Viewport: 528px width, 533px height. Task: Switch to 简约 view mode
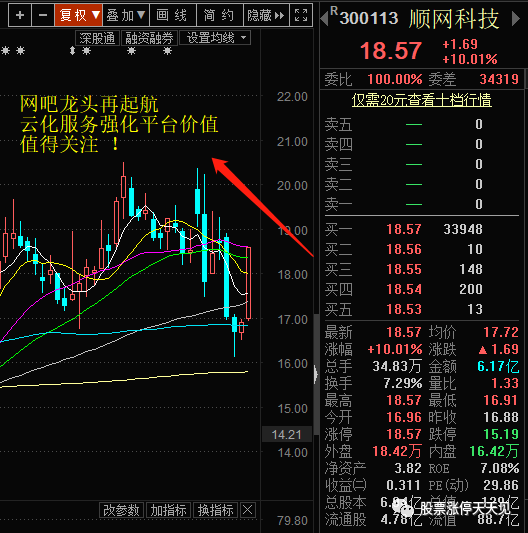point(220,15)
